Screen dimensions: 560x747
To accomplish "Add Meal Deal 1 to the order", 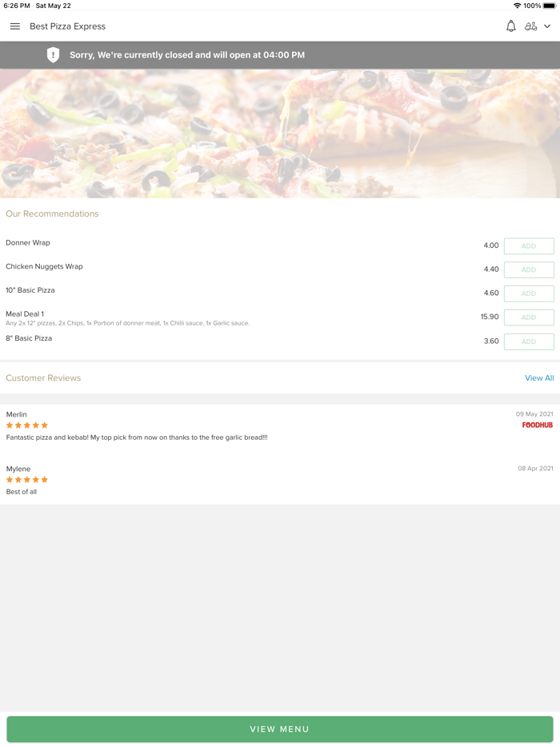I will pos(529,318).
